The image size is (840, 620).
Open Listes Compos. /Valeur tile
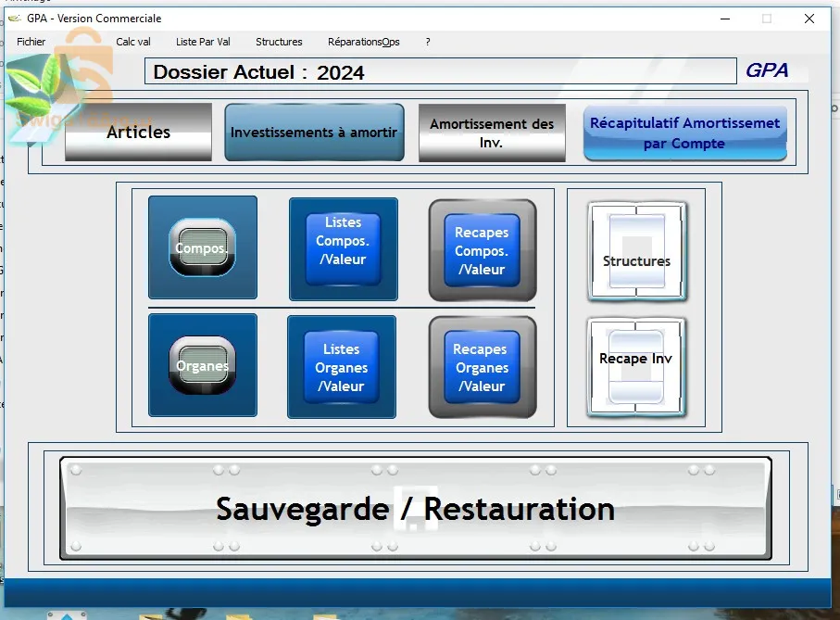(x=343, y=248)
